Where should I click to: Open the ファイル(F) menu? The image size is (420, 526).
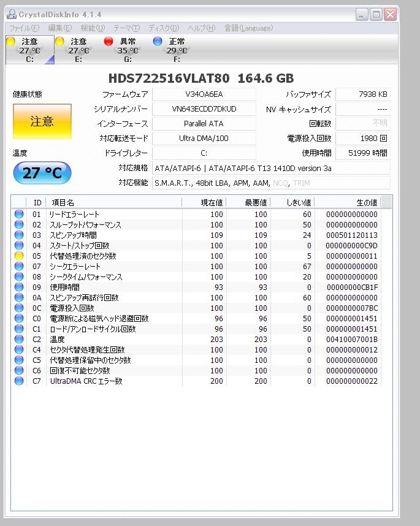click(x=24, y=28)
